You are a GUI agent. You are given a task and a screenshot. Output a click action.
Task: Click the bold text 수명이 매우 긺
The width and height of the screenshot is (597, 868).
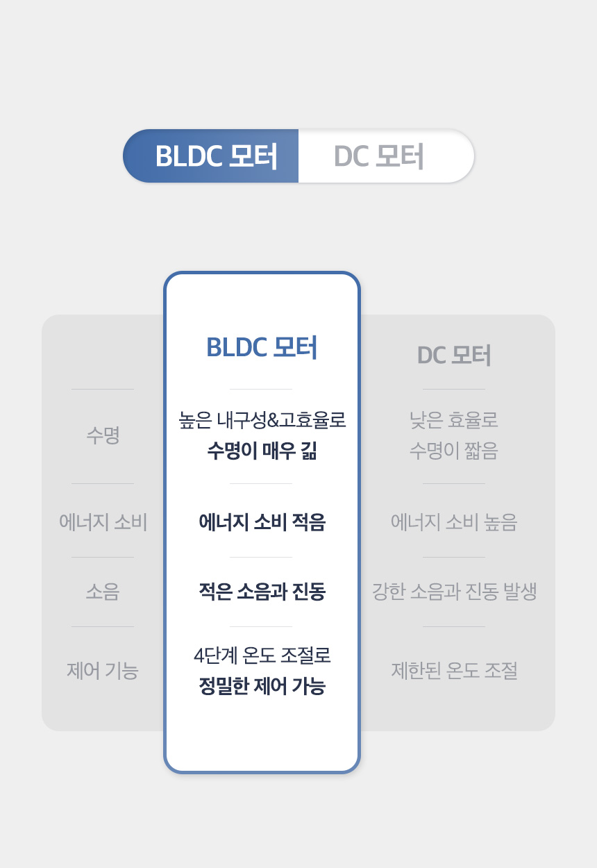(262, 451)
